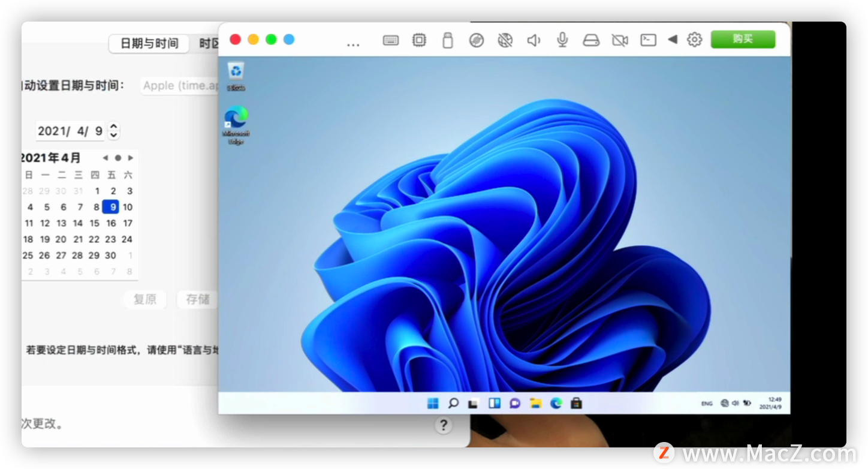Click the 2021/ 4/ 9 date field
Image resolution: width=868 pixels, height=469 pixels.
click(70, 130)
